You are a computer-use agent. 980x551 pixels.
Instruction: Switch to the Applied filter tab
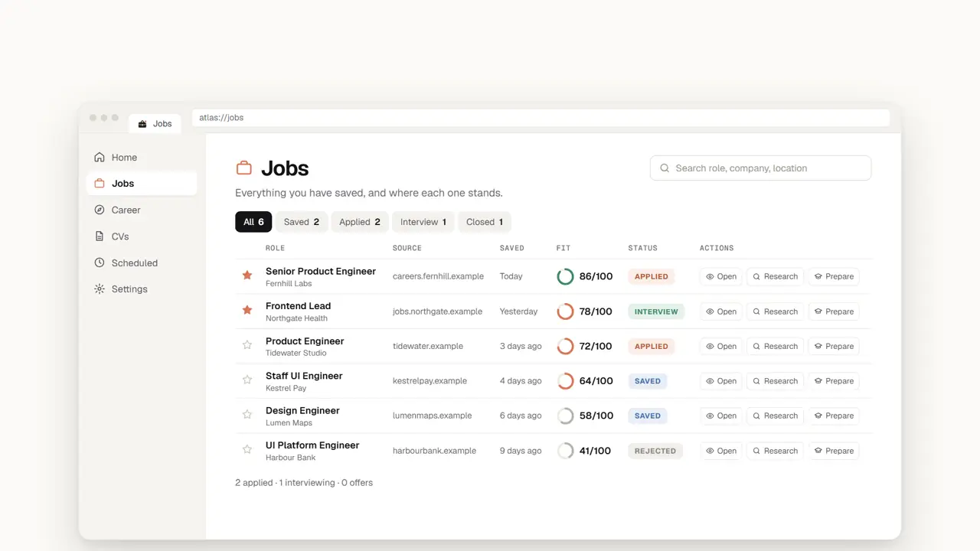[360, 222]
